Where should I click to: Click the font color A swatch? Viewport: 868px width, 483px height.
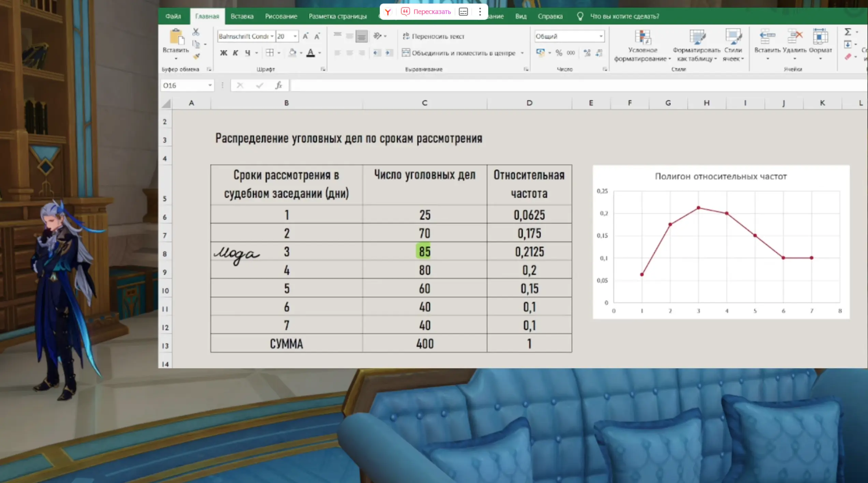(310, 53)
